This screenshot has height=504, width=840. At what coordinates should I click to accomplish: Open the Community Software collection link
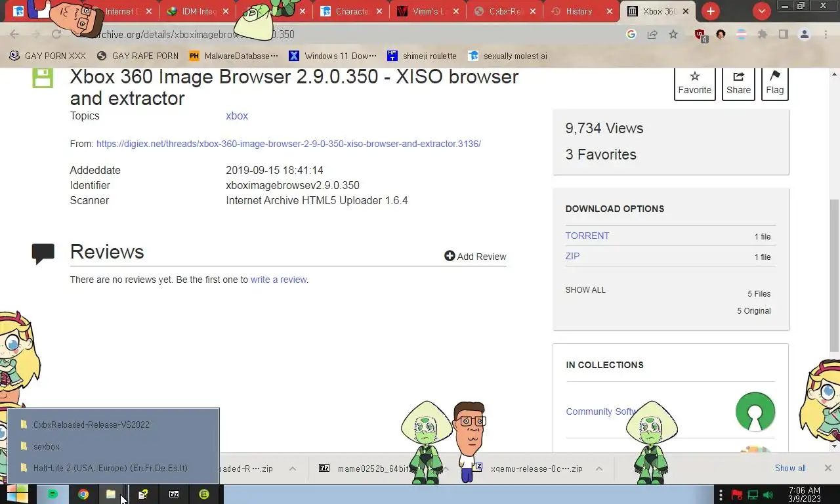[601, 411]
